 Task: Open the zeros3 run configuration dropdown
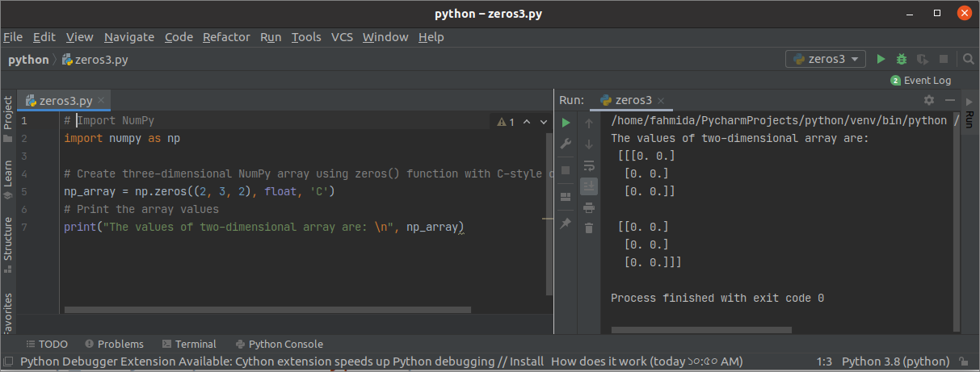[x=825, y=59]
